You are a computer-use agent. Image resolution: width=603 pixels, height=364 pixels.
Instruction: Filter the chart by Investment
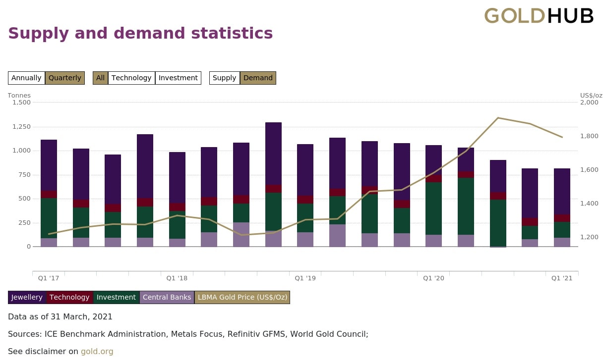178,78
